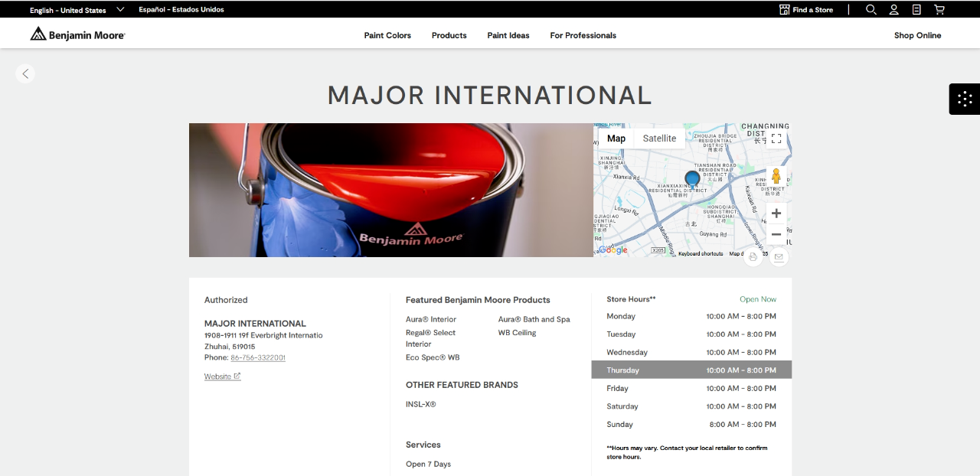Click the Street View pegman icon

coord(776,177)
